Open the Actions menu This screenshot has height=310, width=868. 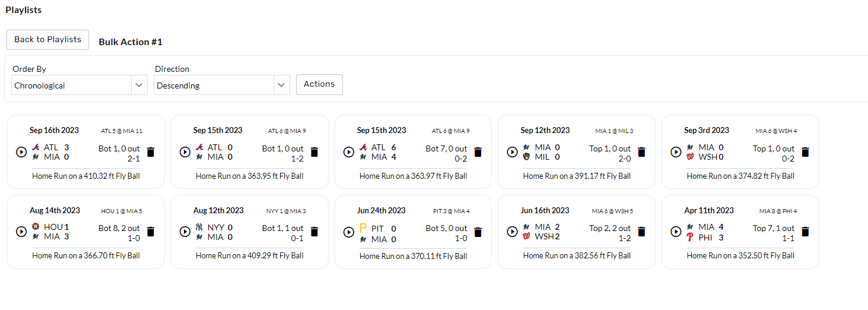tap(319, 84)
